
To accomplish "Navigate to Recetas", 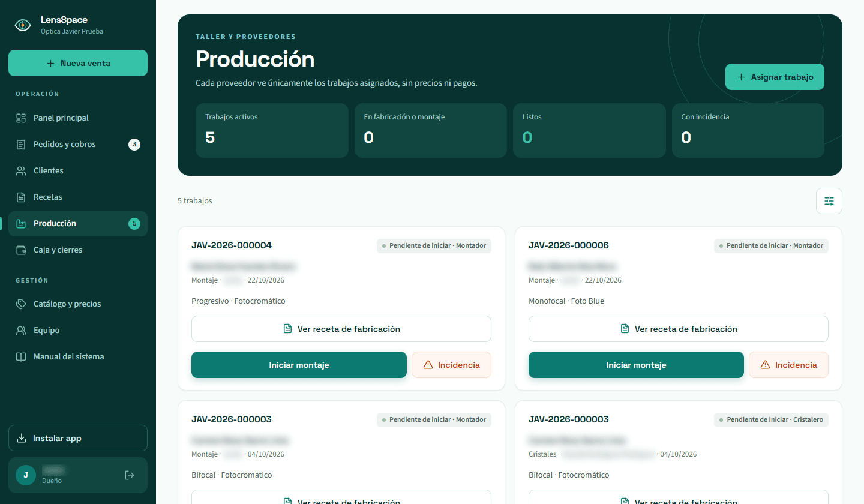I will coord(78,197).
